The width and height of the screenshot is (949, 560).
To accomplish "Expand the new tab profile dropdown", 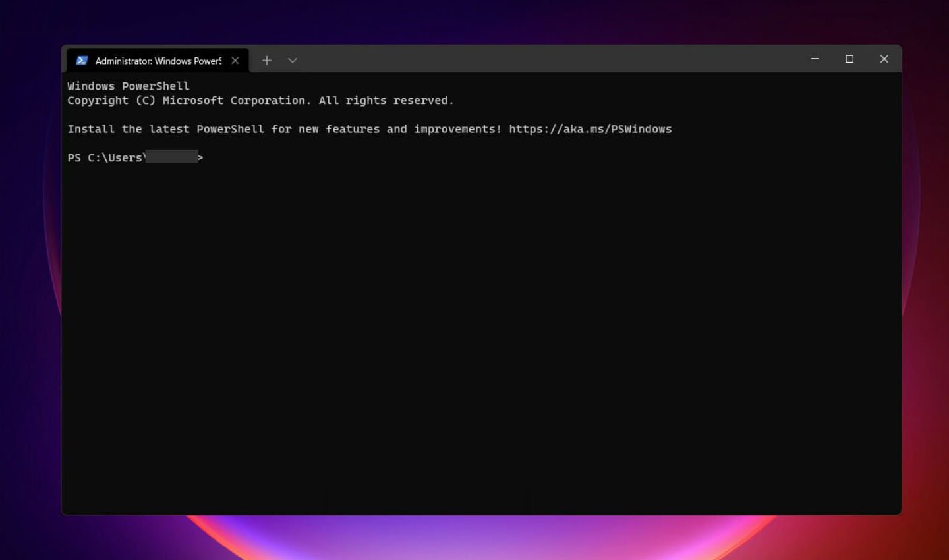I will pos(293,61).
